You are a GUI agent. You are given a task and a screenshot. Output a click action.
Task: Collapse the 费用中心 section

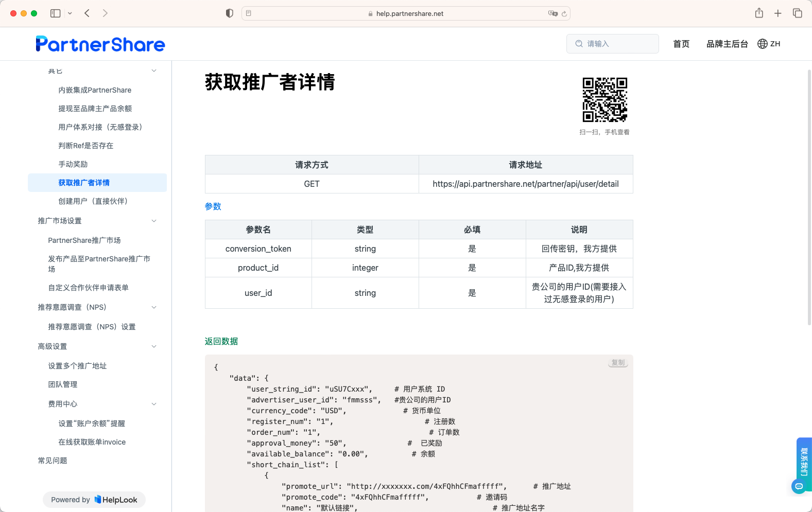click(x=154, y=404)
